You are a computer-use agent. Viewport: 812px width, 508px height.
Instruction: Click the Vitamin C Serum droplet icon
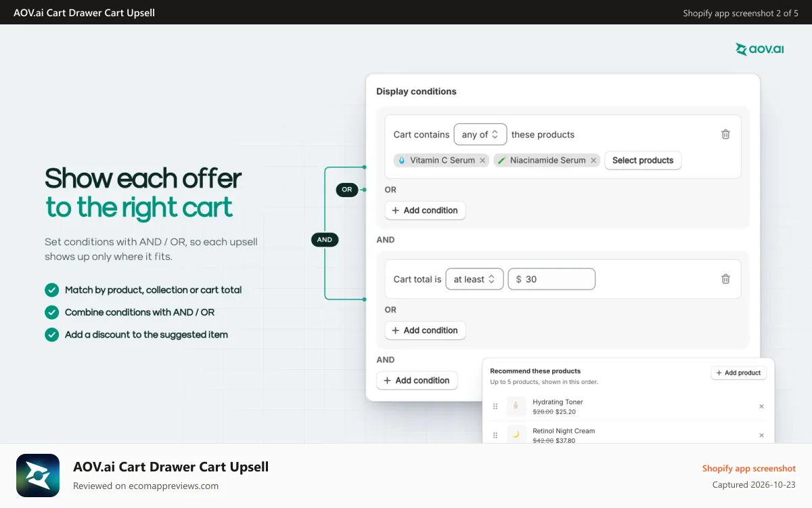tap(401, 161)
